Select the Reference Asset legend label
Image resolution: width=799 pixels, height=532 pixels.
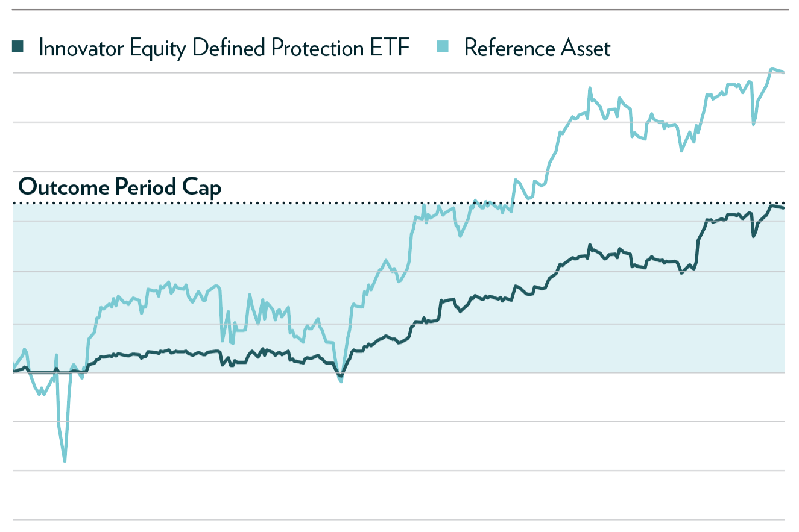[x=537, y=48]
